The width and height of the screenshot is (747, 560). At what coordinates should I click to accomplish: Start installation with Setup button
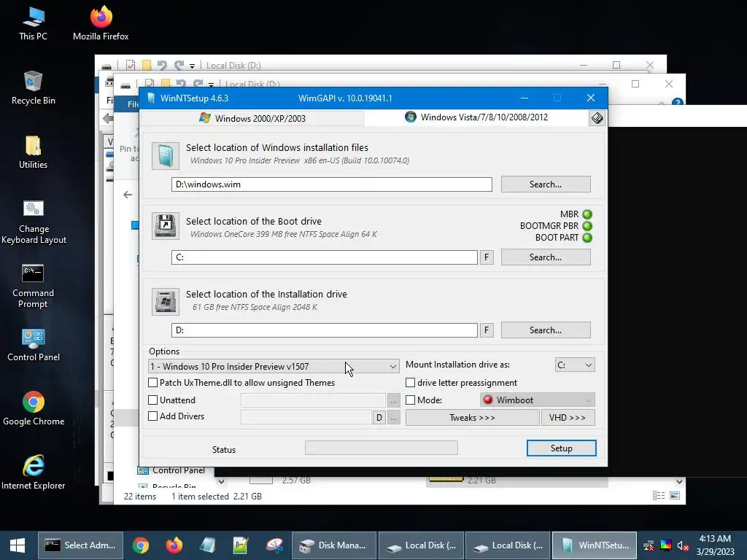[x=561, y=448]
